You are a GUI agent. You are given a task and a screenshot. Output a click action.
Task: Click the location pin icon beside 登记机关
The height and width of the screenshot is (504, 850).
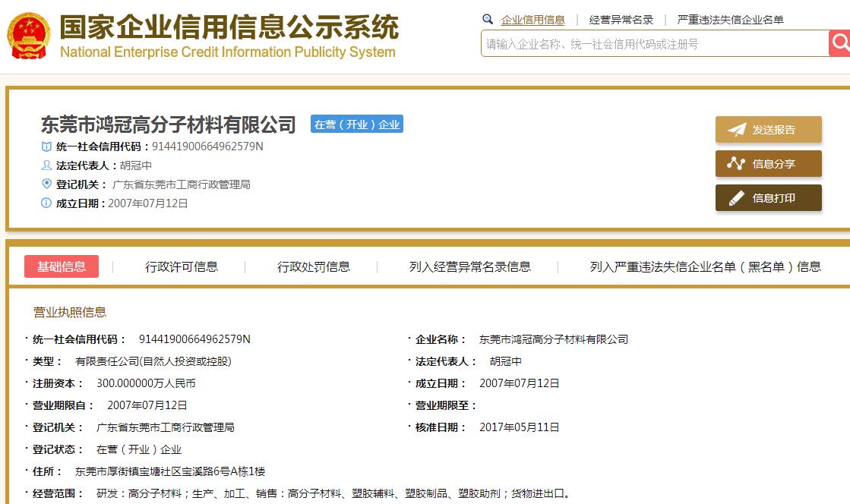tap(46, 184)
